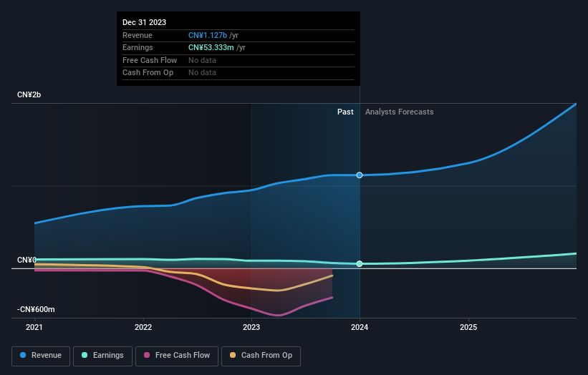Click the Earnings row label in tooltip
The image size is (588, 375).
pyautogui.click(x=138, y=47)
